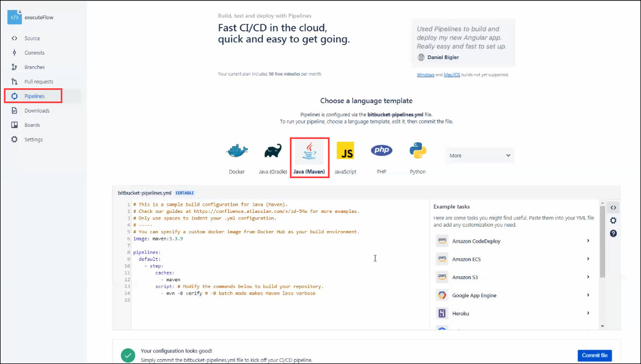Navigate to Pull requests
Viewport: 641px width, 364px height.
(39, 82)
